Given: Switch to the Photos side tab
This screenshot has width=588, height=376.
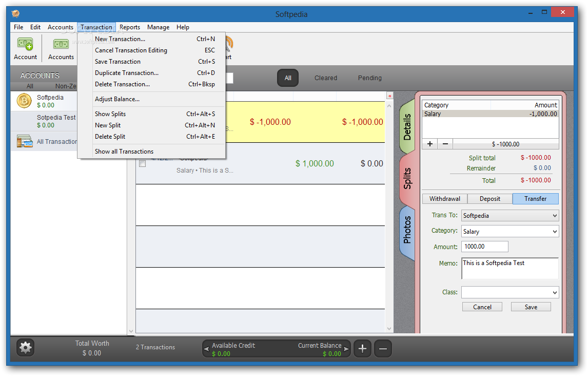Looking at the screenshot, I should pyautogui.click(x=407, y=230).
